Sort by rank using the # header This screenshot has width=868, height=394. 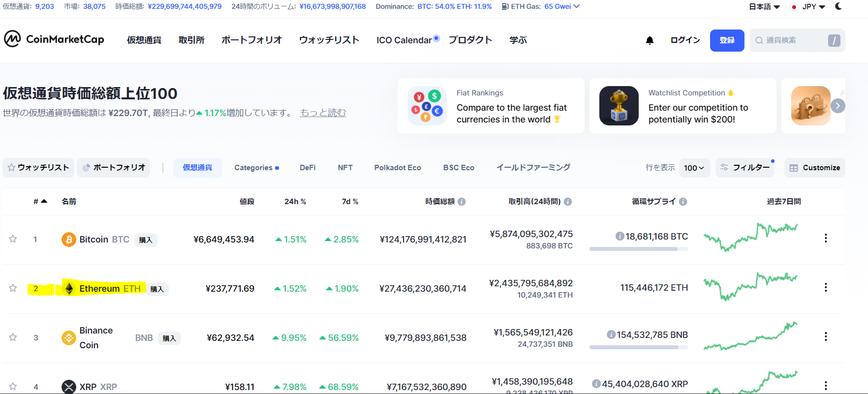(x=40, y=202)
